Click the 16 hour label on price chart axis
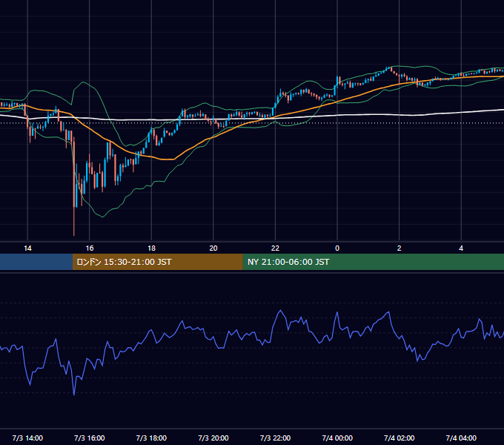The width and height of the screenshot is (504, 445). (90, 248)
